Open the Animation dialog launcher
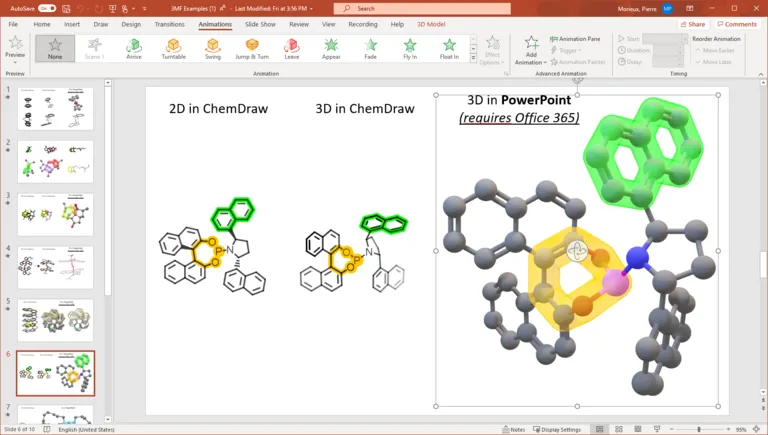The height and width of the screenshot is (435, 768). coord(506,73)
